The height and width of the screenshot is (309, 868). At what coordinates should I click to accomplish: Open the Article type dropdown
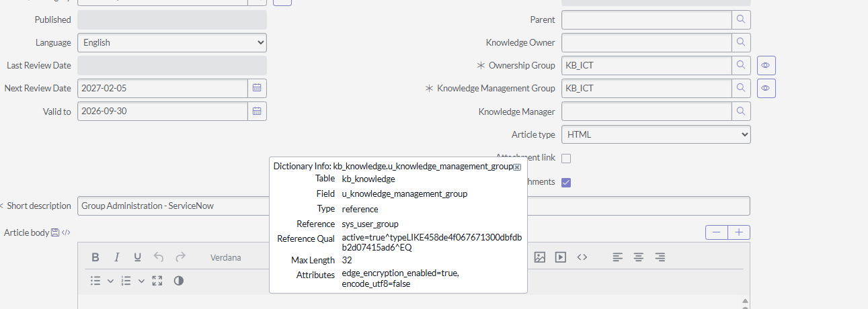pos(656,134)
